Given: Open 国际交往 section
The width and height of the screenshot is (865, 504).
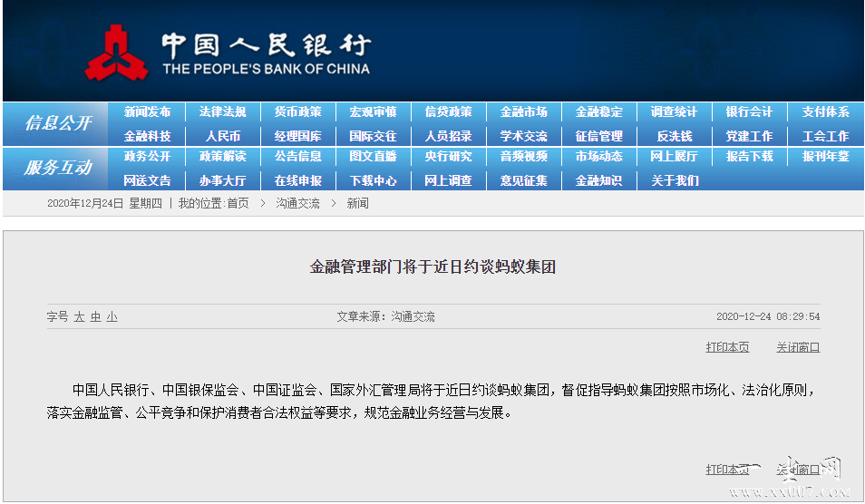Looking at the screenshot, I should (373, 136).
